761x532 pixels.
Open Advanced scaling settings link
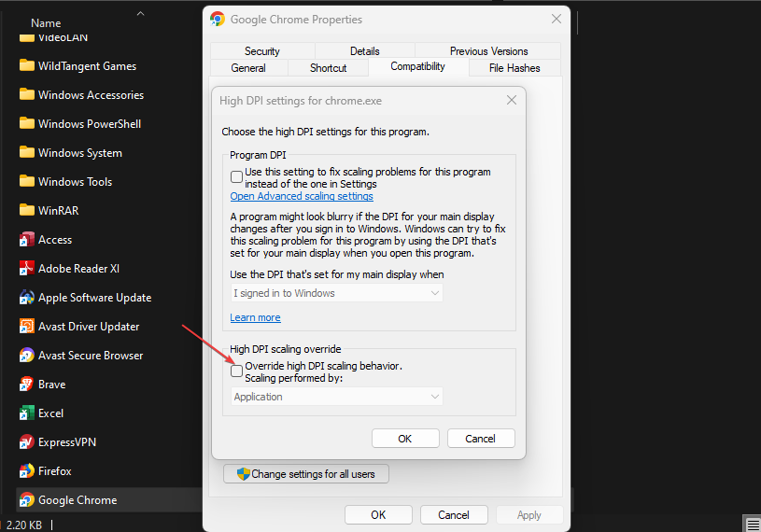coord(302,196)
